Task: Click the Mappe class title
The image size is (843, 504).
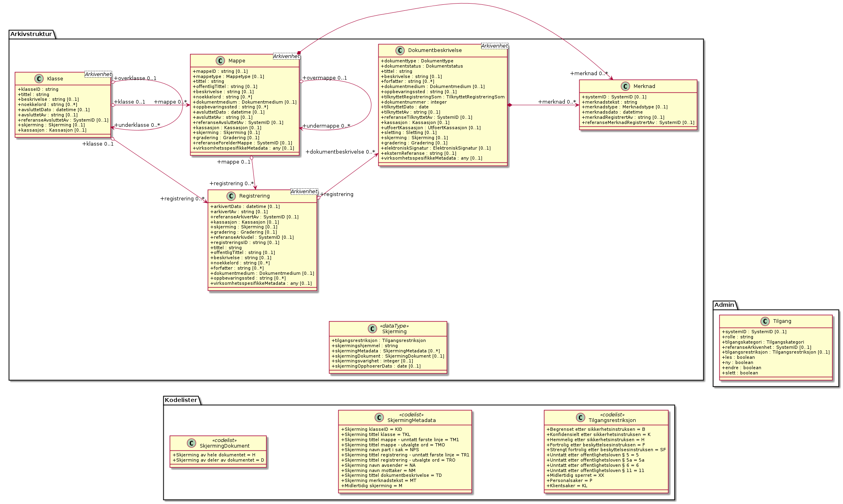Action: [x=237, y=61]
